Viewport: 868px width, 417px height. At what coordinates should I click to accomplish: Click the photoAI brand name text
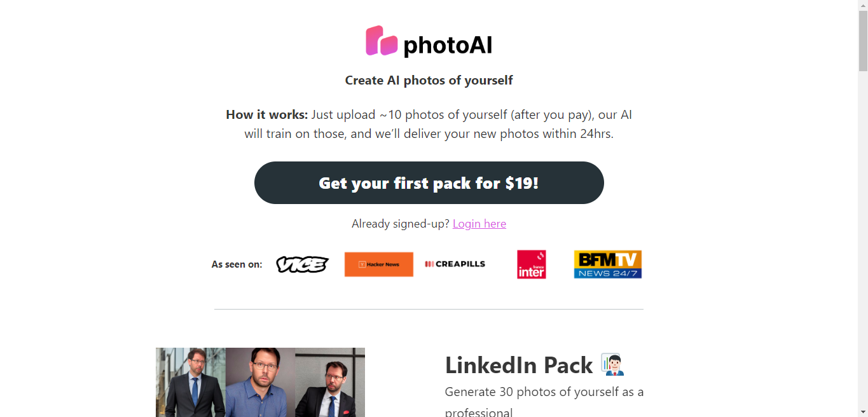448,45
